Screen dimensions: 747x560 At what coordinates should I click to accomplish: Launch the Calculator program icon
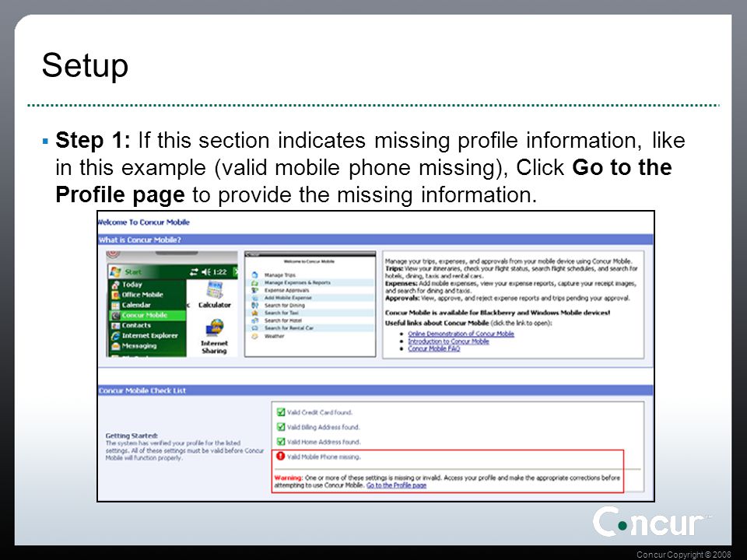pos(215,290)
